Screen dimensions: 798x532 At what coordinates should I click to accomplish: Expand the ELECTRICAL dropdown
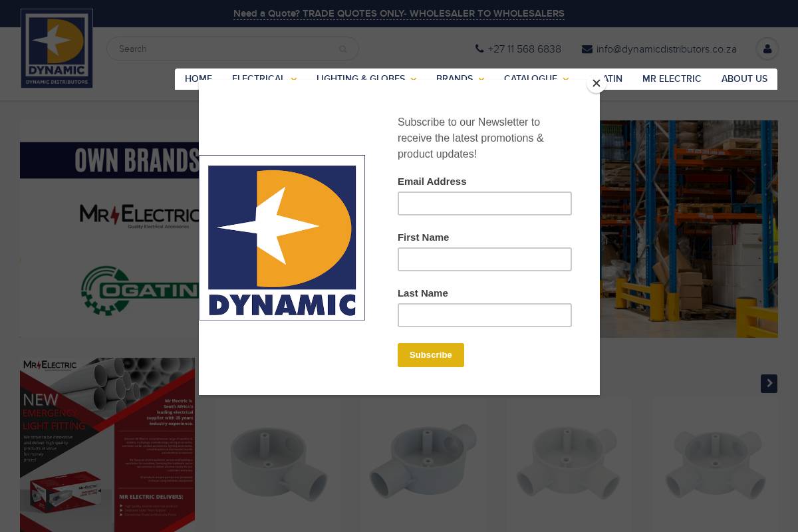click(x=259, y=79)
